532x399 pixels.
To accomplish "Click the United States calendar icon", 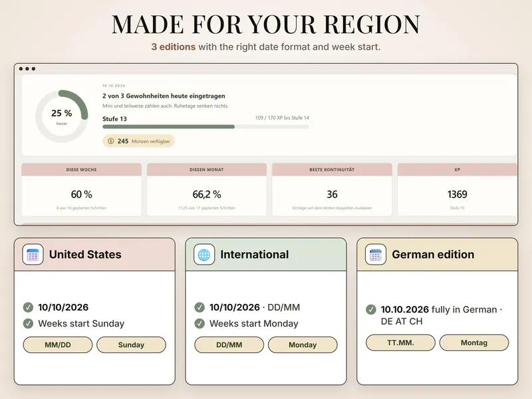I will coord(33,255).
